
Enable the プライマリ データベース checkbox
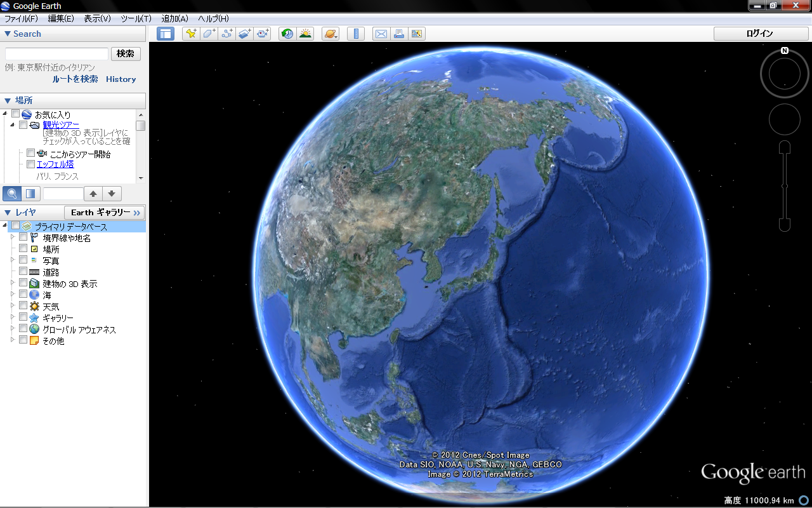tap(16, 225)
